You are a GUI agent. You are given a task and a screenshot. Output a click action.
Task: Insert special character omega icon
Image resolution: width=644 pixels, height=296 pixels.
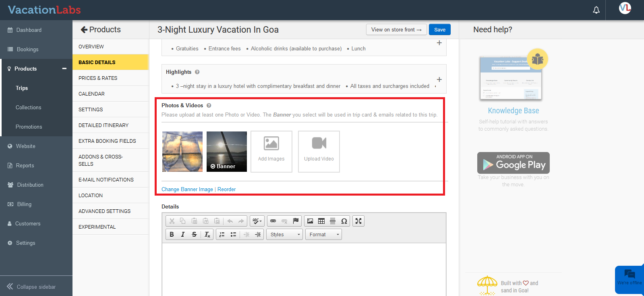click(344, 221)
